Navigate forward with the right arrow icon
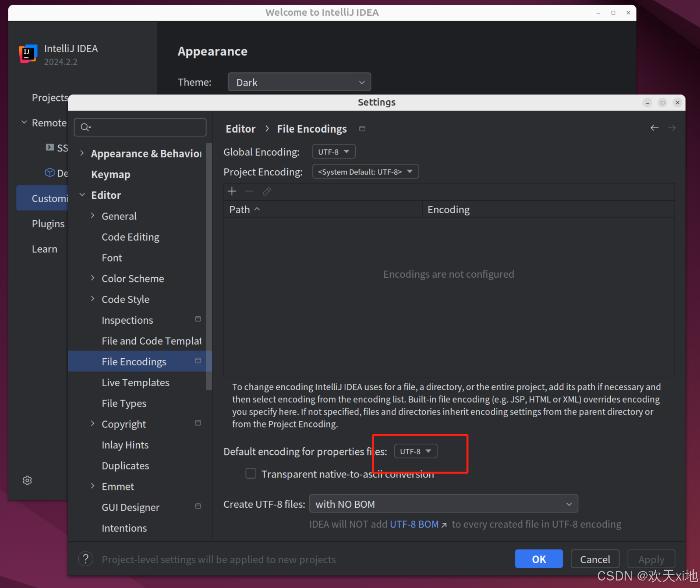The image size is (700, 588). point(672,128)
